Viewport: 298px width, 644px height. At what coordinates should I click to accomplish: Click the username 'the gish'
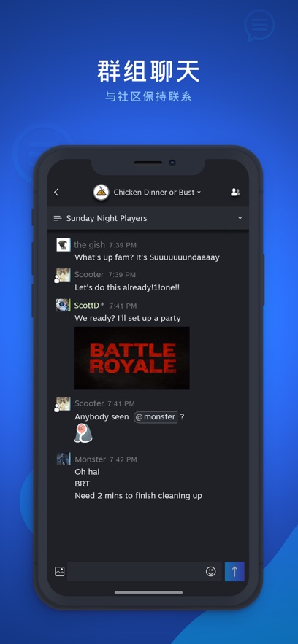click(90, 245)
